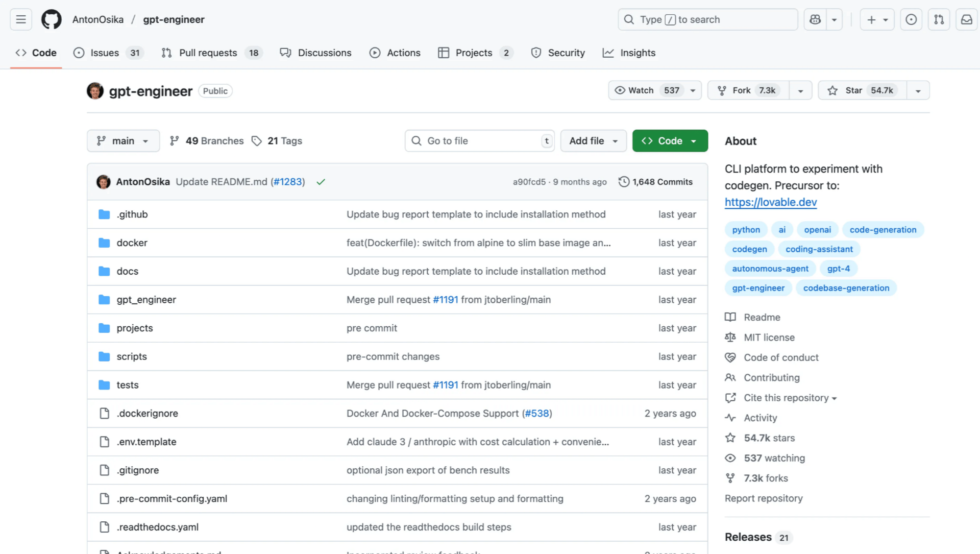Expand the main branch selector
The width and height of the screenshot is (980, 554).
point(123,141)
